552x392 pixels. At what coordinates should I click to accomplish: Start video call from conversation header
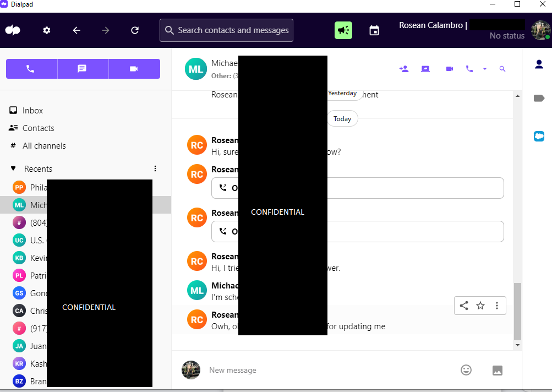tap(450, 69)
